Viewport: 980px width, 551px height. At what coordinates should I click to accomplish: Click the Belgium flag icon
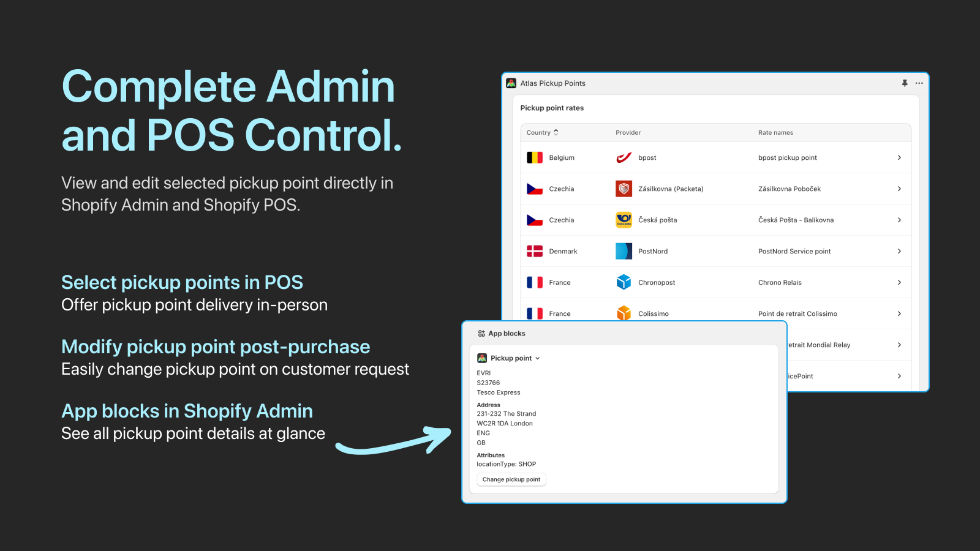[x=535, y=157]
